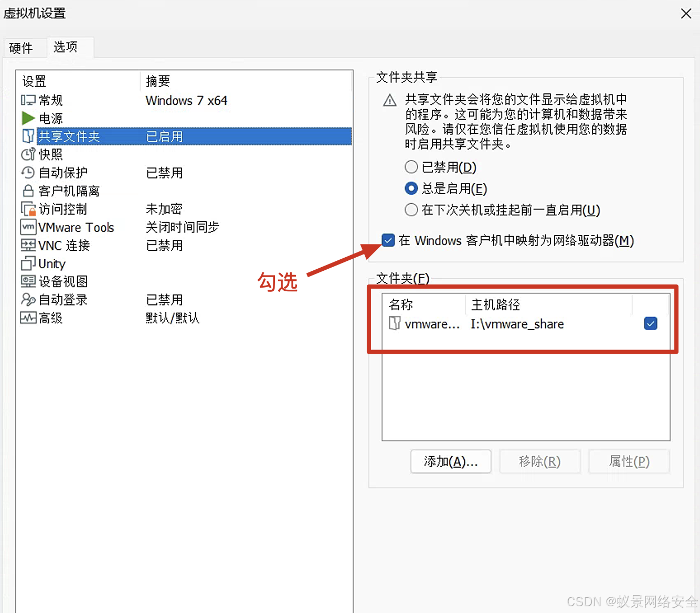The image size is (700, 613).
Task: Click the 快照 snapshot icon
Action: (x=28, y=154)
